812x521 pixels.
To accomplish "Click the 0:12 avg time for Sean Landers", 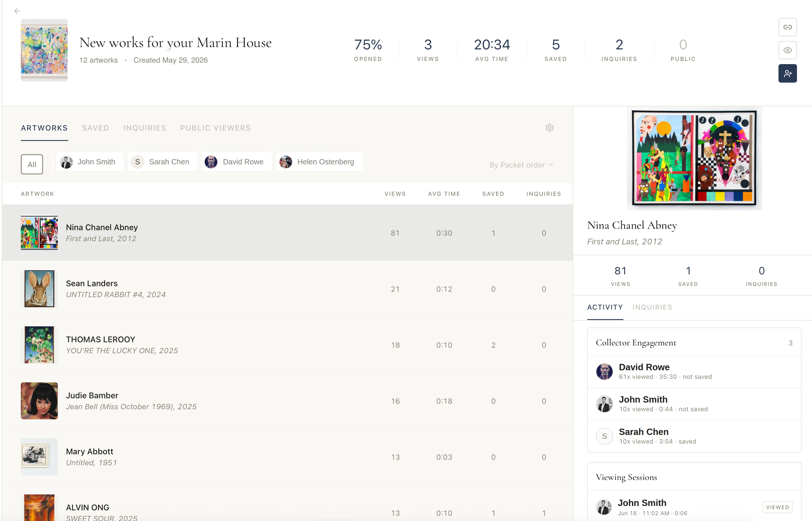I will [444, 289].
